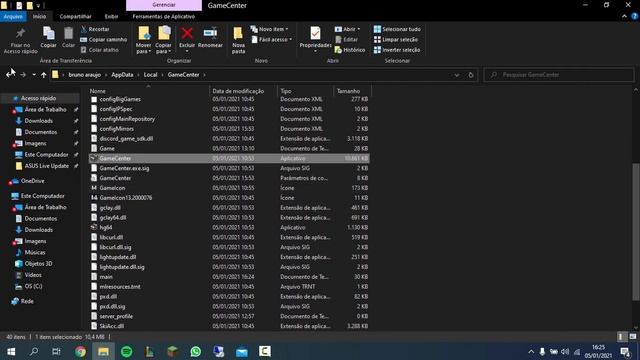Open Rede network in the sidebar
Screen dimensions: 640x360
27,301
